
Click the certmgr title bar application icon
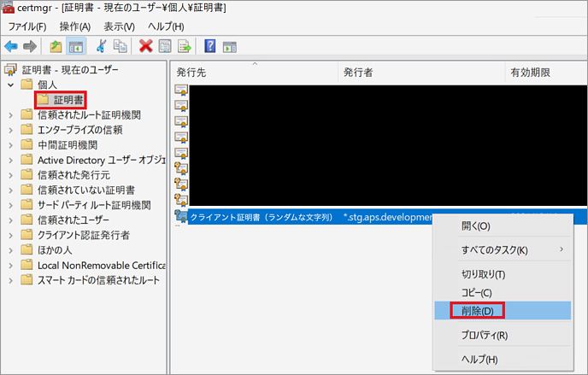(8, 7)
